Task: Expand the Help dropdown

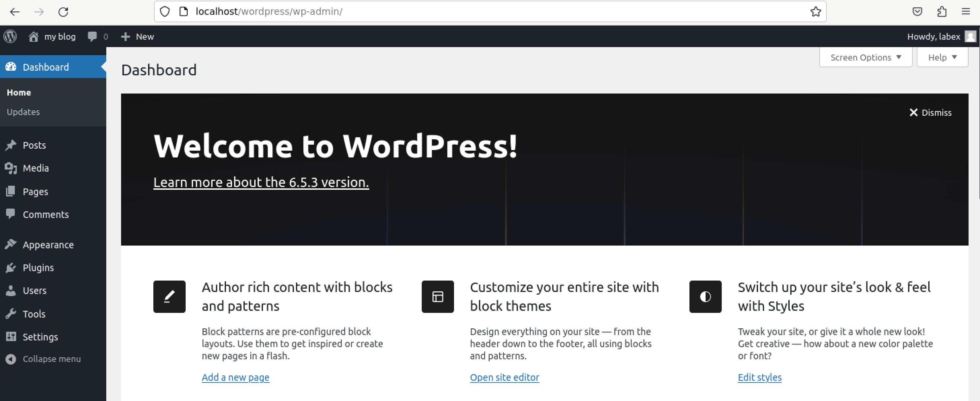Action: pos(942,57)
